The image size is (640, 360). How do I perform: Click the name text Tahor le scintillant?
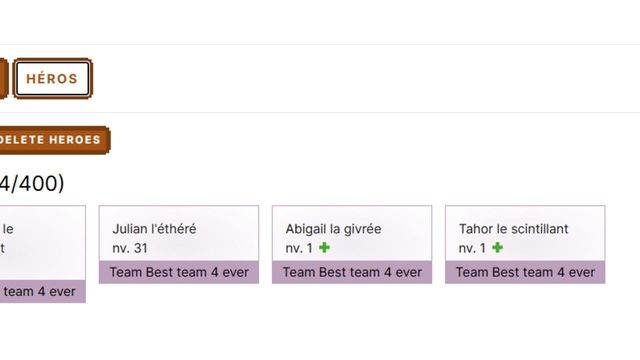click(x=513, y=229)
